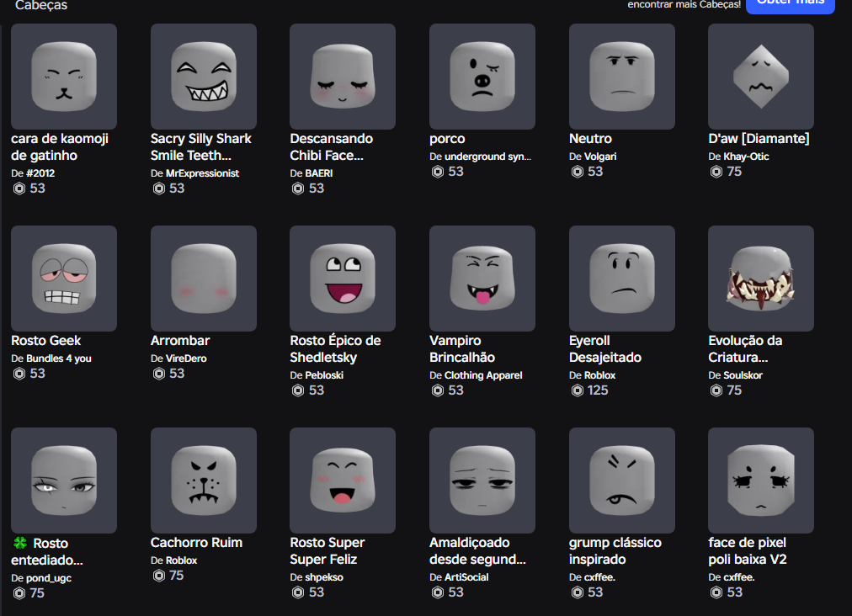Go to creator BAERI's page

tap(319, 173)
